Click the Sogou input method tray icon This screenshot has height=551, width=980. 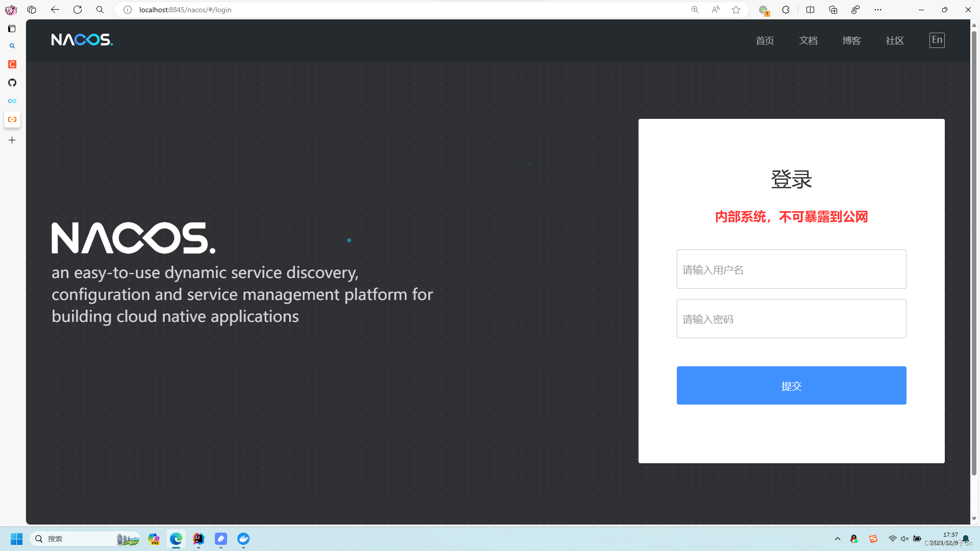tap(873, 539)
